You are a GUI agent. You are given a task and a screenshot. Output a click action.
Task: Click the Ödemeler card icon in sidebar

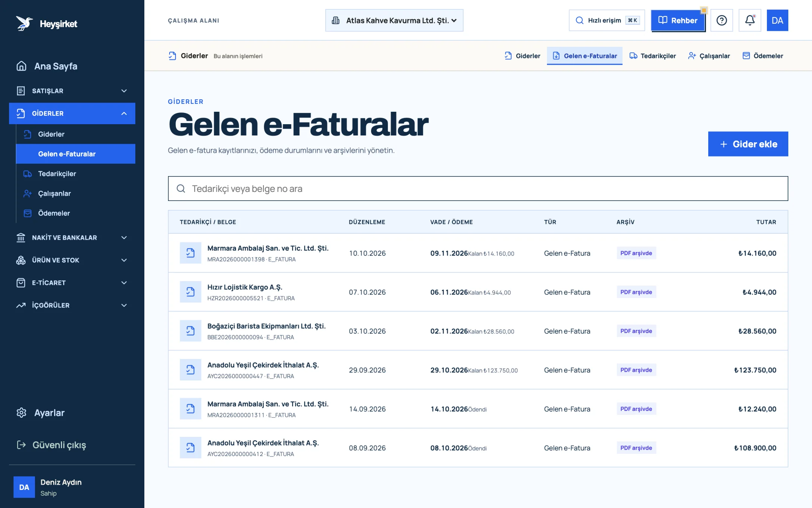pos(27,213)
